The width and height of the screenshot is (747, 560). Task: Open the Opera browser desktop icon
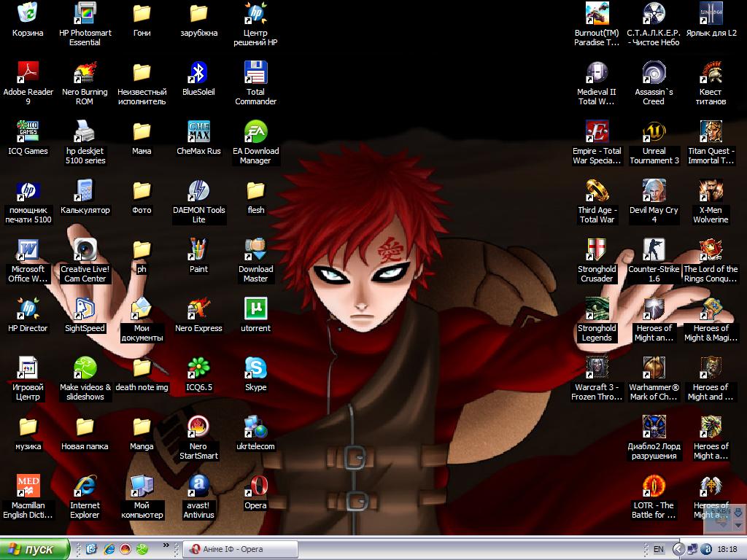[x=255, y=486]
